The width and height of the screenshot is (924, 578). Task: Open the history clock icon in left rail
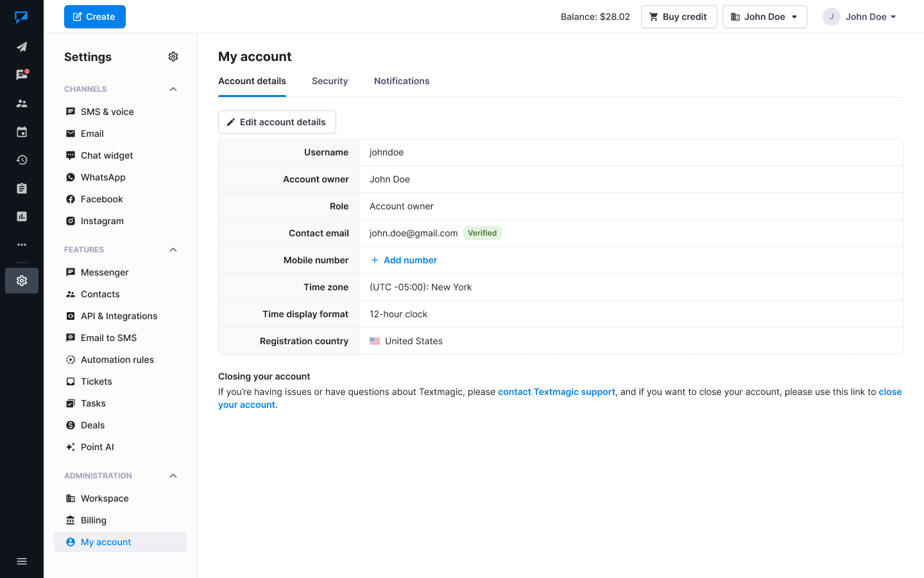tap(22, 160)
